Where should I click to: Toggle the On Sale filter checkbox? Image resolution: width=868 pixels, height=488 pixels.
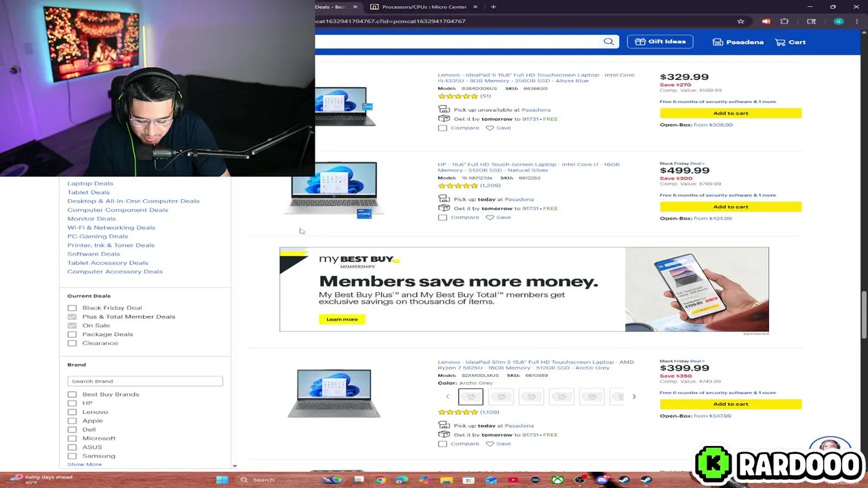click(72, 325)
